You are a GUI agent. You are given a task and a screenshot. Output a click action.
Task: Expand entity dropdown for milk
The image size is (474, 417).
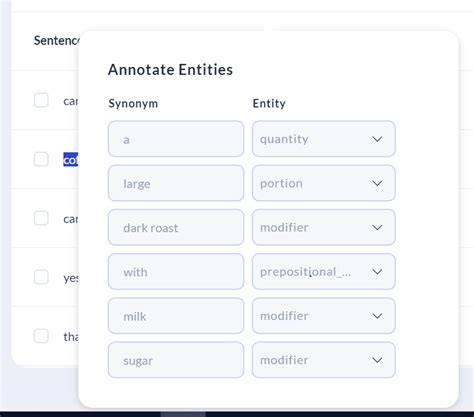pyautogui.click(x=324, y=316)
